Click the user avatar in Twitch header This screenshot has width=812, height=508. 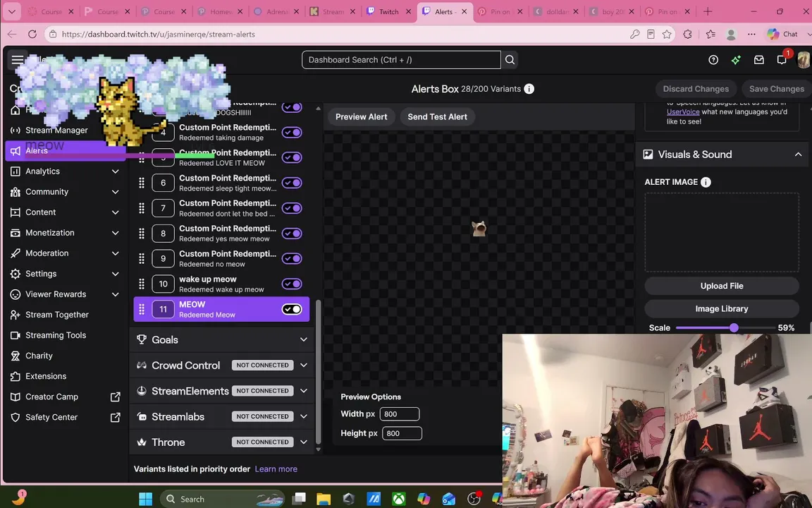pyautogui.click(x=804, y=59)
